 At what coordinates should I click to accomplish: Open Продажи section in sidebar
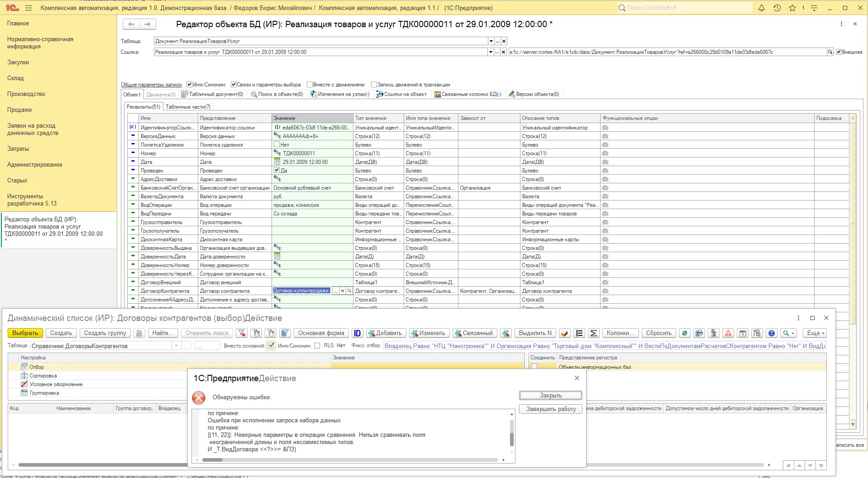pyautogui.click(x=19, y=110)
